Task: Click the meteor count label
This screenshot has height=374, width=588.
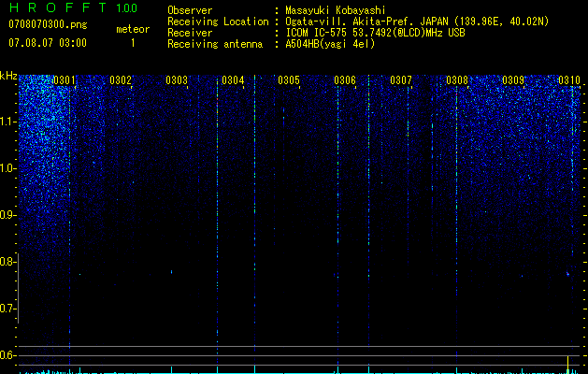Action: click(133, 29)
